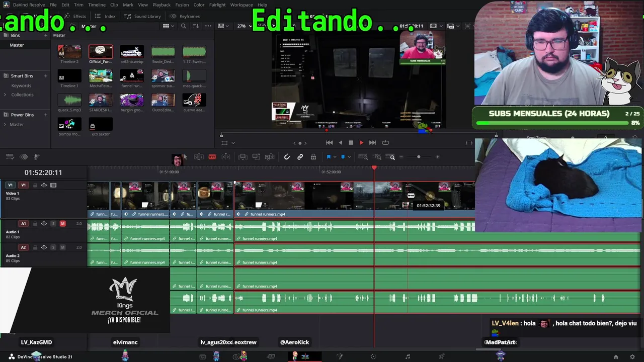Expand the Power Bins Master folder
This screenshot has height=362, width=644.
6,124
